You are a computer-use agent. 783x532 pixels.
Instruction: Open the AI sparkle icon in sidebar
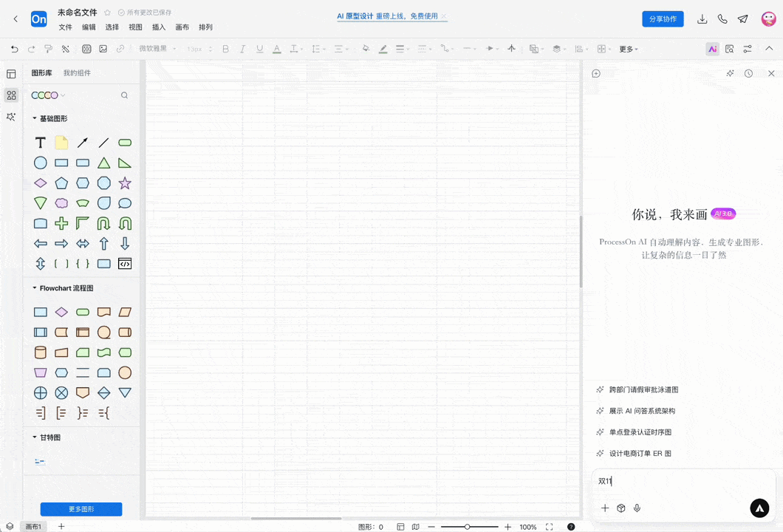tap(11, 117)
